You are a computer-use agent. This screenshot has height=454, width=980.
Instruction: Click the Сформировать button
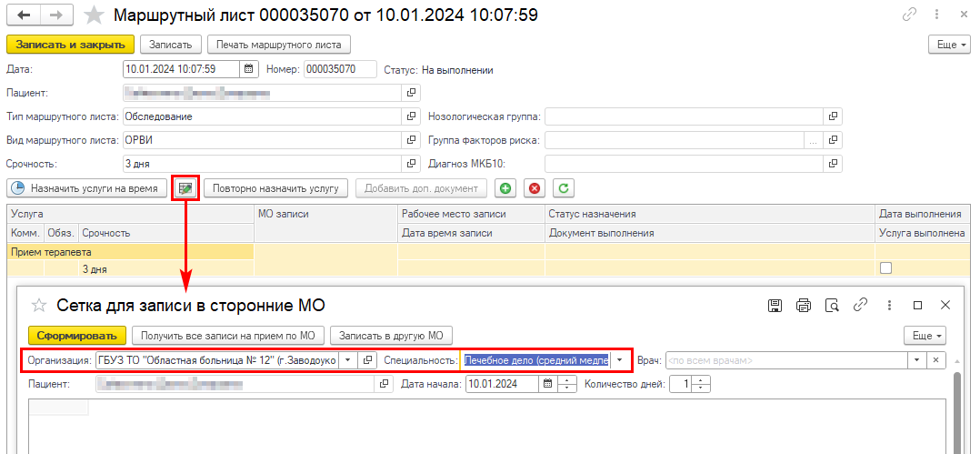pos(76,335)
